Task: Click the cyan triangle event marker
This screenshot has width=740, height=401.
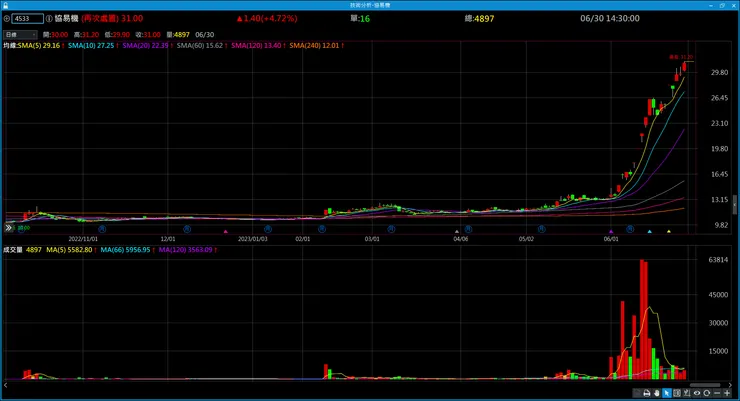Action: point(649,232)
